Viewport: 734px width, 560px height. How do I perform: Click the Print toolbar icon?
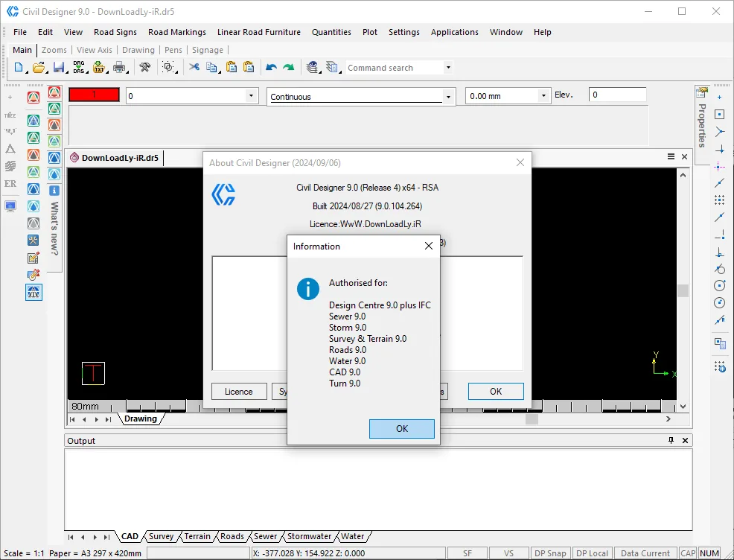(119, 68)
